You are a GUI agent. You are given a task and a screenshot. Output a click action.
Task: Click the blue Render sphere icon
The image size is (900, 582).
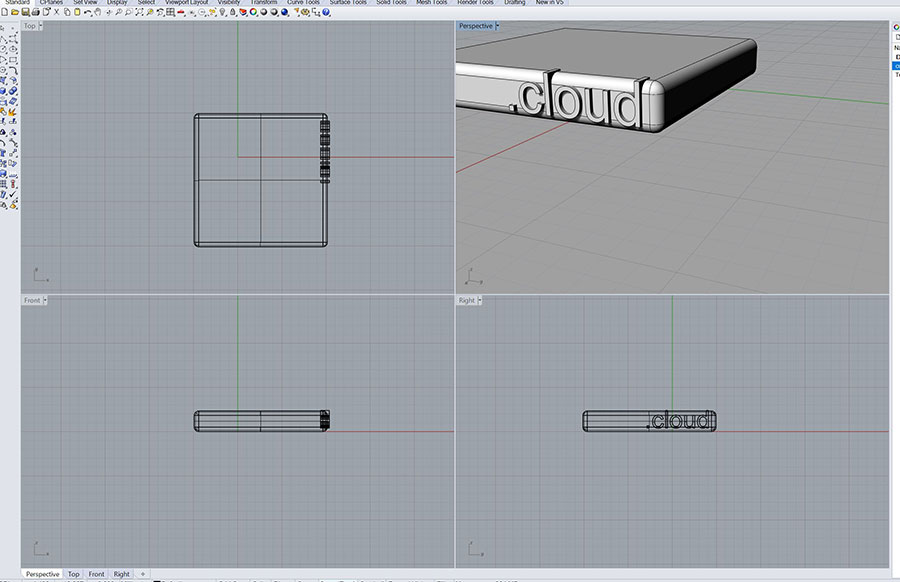pyautogui.click(x=285, y=11)
